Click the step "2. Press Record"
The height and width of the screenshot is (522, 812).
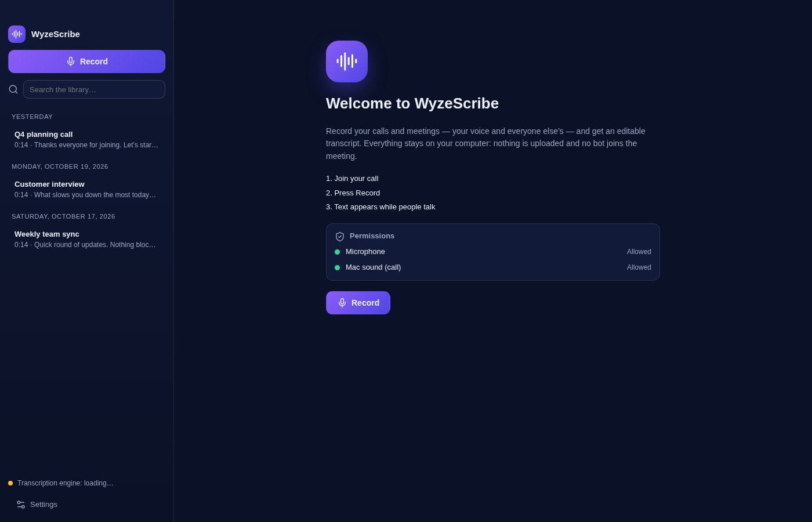click(353, 193)
